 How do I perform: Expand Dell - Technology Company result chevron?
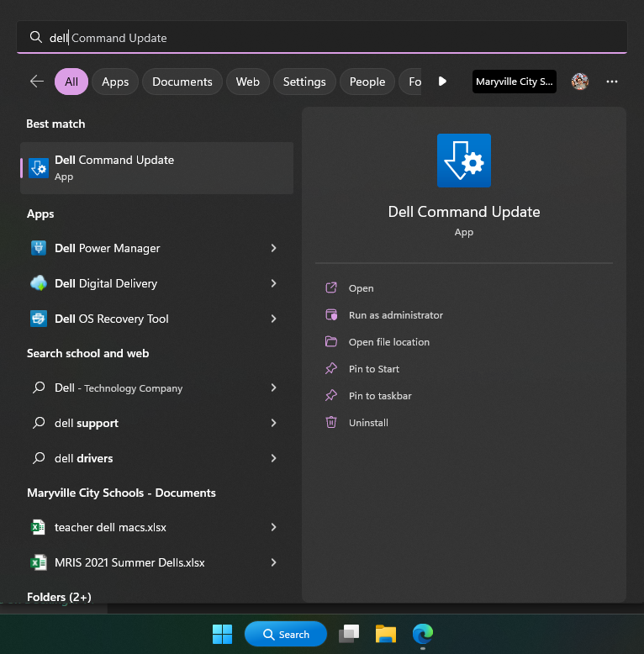coord(273,388)
